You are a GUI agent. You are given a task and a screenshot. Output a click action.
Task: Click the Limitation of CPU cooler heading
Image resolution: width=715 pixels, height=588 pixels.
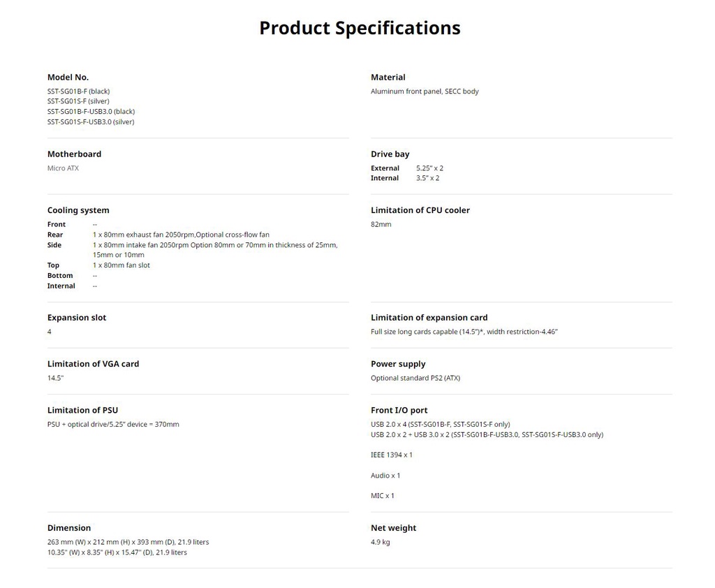pos(420,210)
